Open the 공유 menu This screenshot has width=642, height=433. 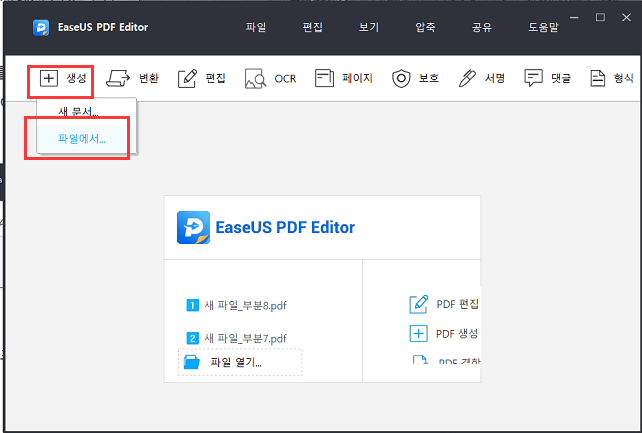click(482, 27)
